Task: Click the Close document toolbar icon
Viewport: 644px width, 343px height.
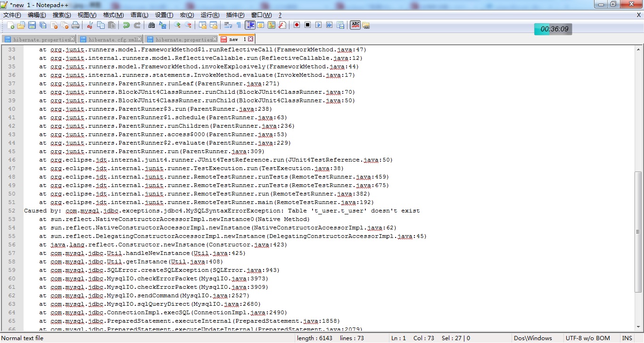Action: pyautogui.click(x=54, y=25)
